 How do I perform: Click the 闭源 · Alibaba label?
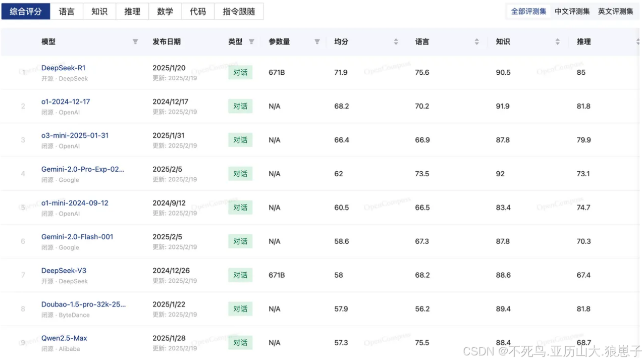[61, 349]
